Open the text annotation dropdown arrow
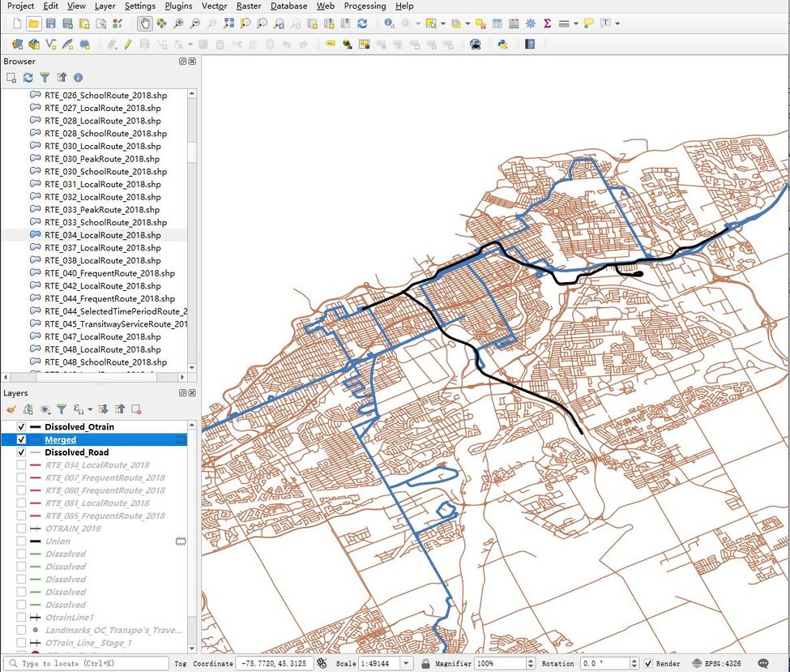The width and height of the screenshot is (790, 672). (x=616, y=24)
